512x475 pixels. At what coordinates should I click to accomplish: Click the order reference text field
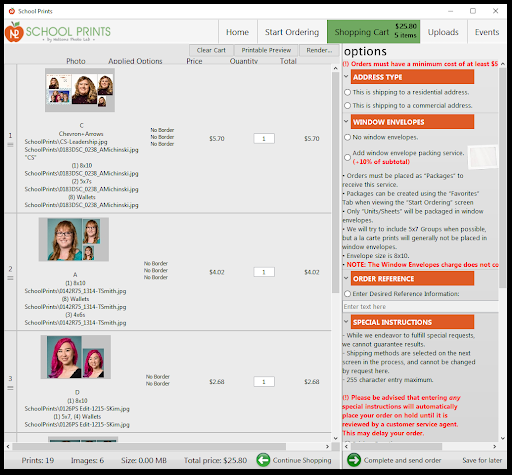coord(420,306)
